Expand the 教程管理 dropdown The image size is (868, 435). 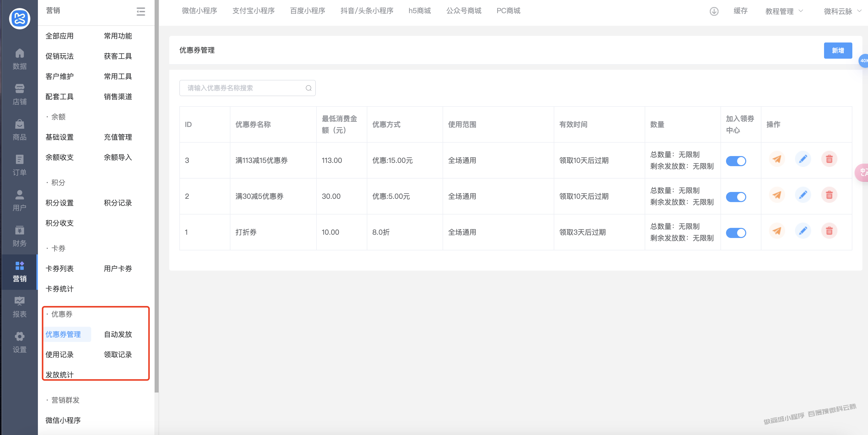[x=784, y=11]
